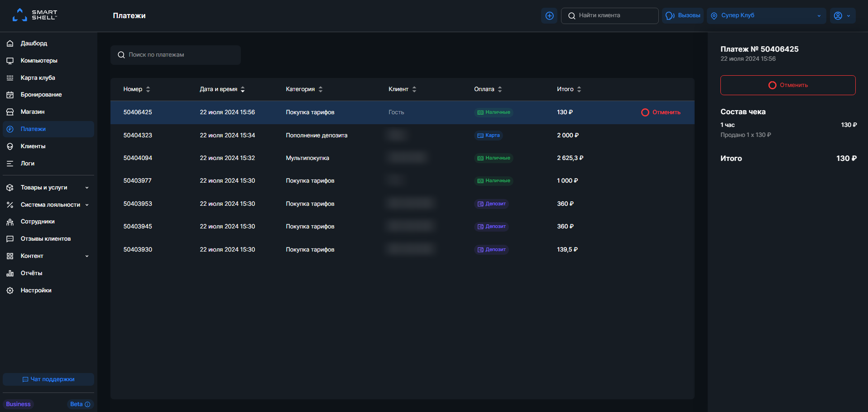Sort the table by Номер column
Image resolution: width=868 pixels, height=412 pixels.
point(136,89)
